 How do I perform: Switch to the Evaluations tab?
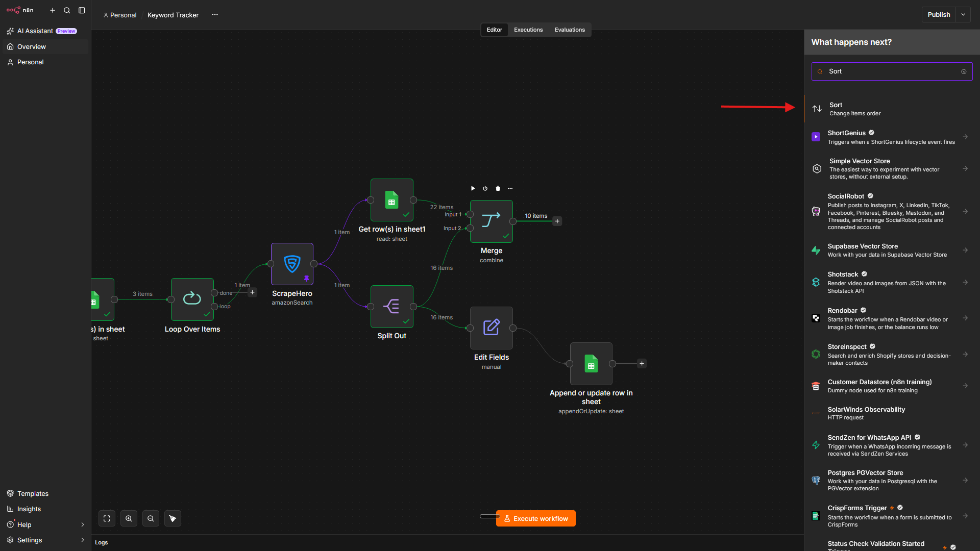[x=570, y=30]
